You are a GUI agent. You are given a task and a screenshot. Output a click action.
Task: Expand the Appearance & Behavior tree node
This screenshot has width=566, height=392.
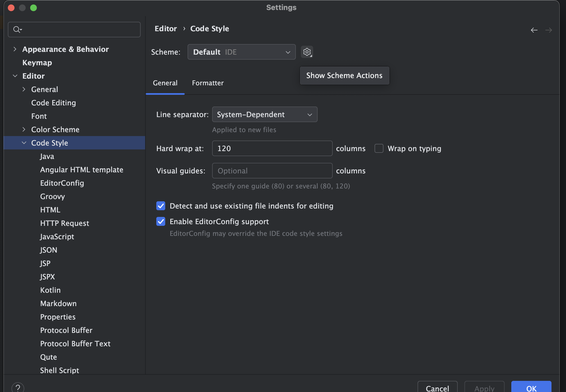click(15, 49)
